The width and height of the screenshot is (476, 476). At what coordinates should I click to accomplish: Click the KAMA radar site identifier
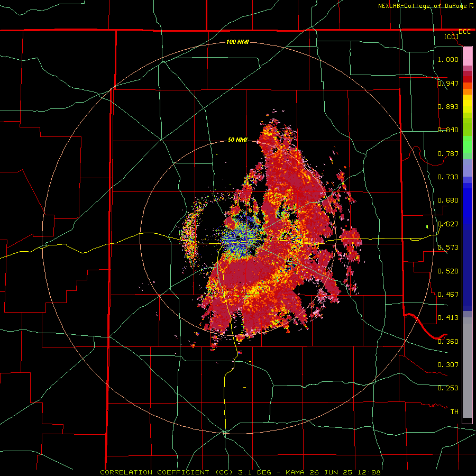(x=295, y=472)
